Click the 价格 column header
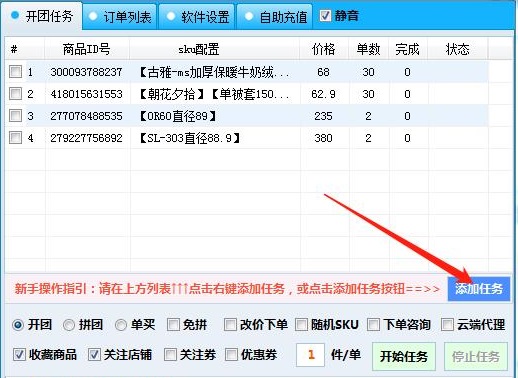Viewport: 518px width, 378px height. [x=324, y=49]
